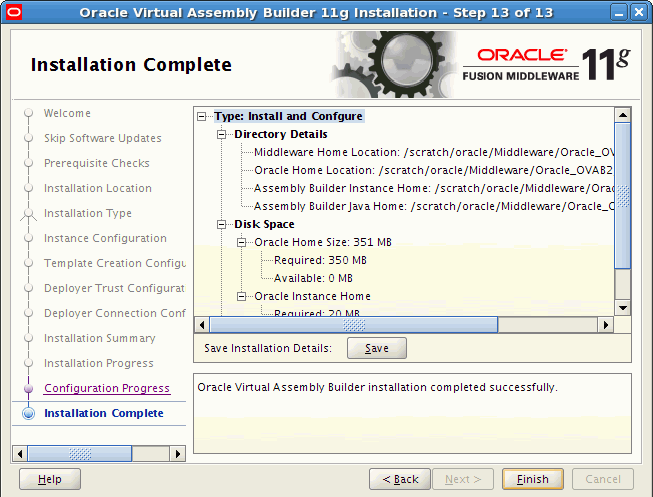Select the Installation Type step
The image size is (653, 497).
pos(88,213)
